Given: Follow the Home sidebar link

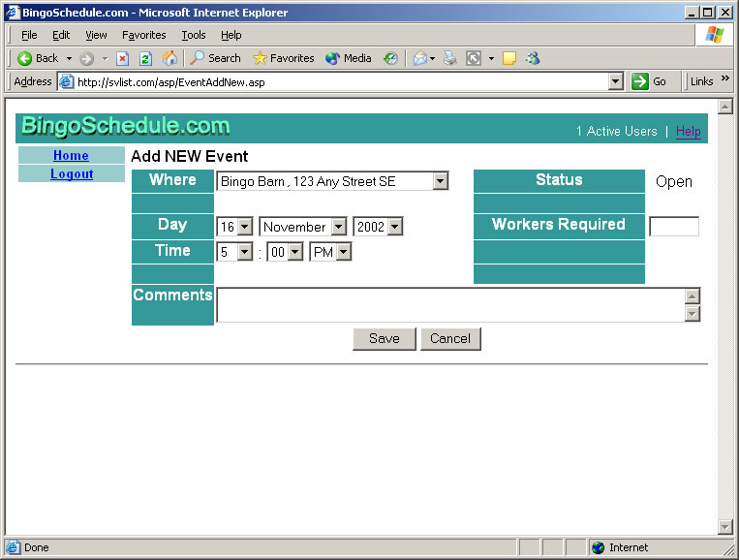Looking at the screenshot, I should point(71,155).
